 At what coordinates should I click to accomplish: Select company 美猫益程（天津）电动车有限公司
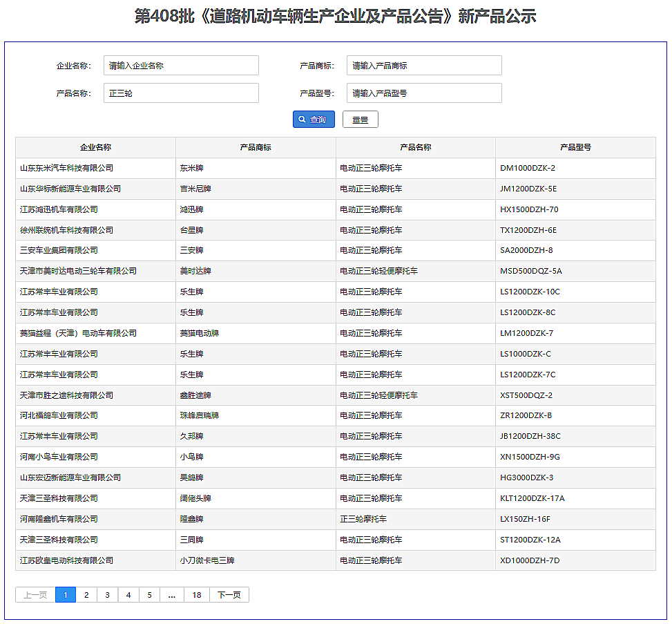[x=78, y=333]
